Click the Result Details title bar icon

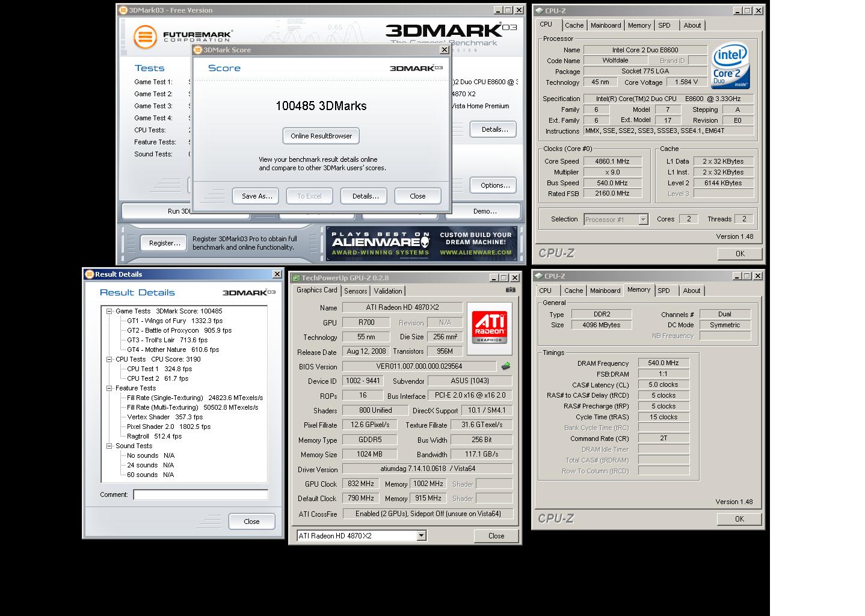coord(90,274)
